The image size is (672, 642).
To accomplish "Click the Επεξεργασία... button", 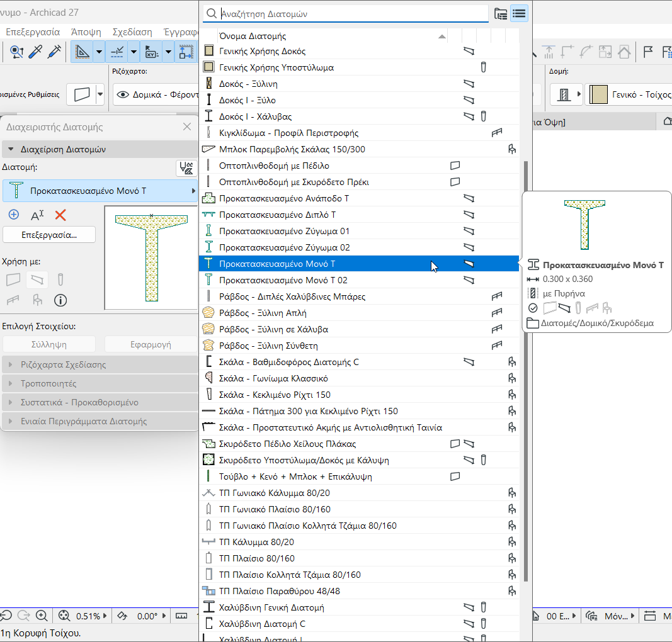I will point(49,235).
